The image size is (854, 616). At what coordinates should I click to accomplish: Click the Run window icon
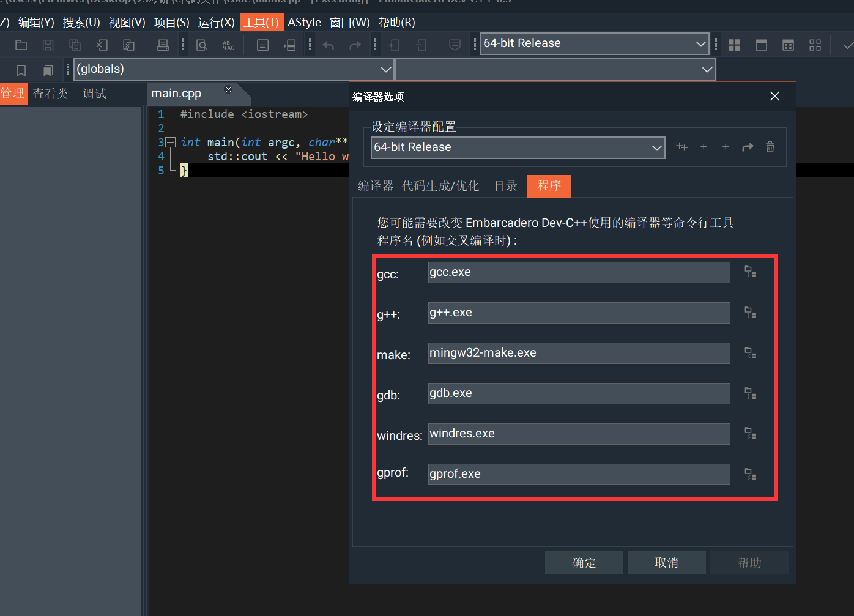tap(762, 45)
